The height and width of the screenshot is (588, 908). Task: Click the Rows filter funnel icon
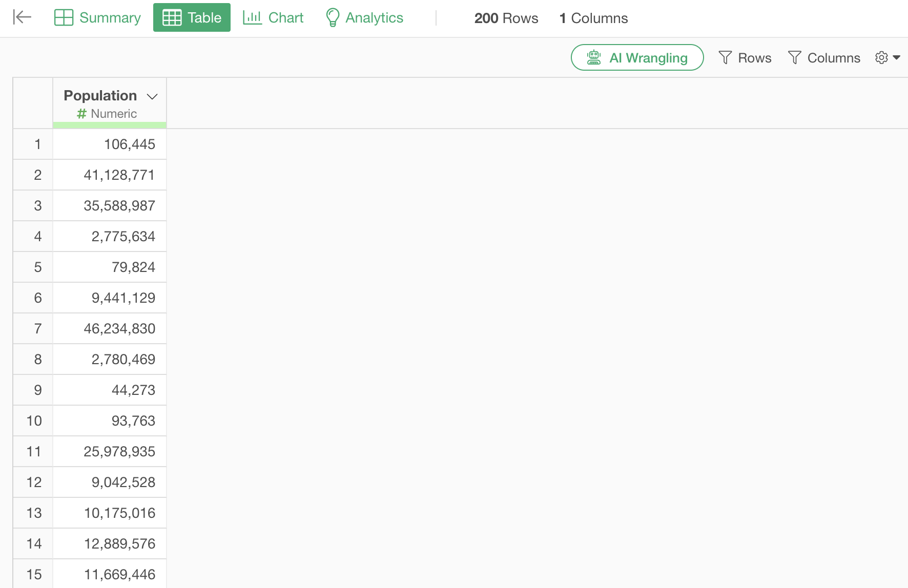coord(725,57)
